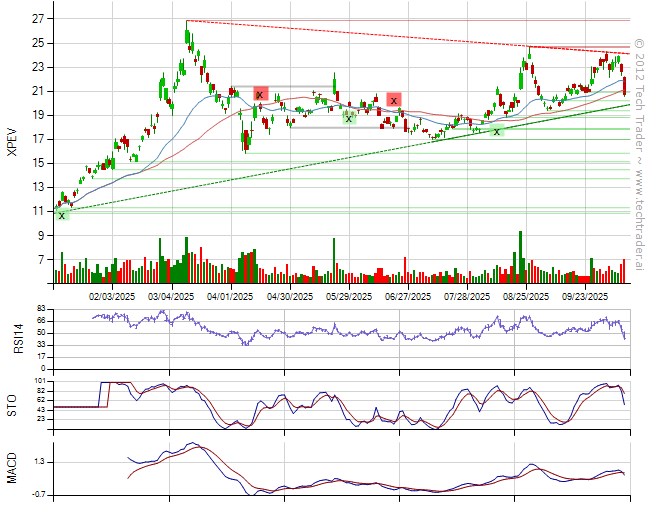Click the XPEV ticker axis label
Image resolution: width=657 pixels, height=514 pixels.
(x=12, y=142)
